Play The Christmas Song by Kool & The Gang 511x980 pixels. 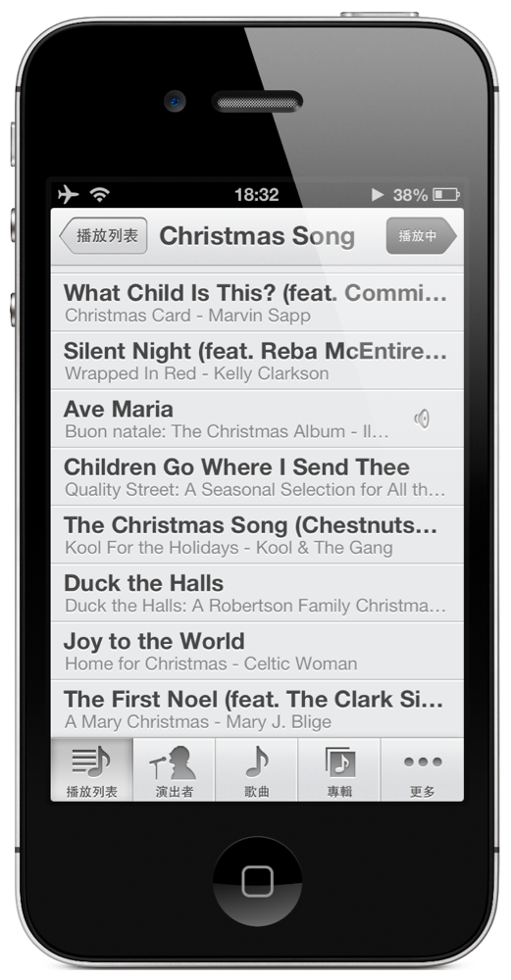click(257, 535)
